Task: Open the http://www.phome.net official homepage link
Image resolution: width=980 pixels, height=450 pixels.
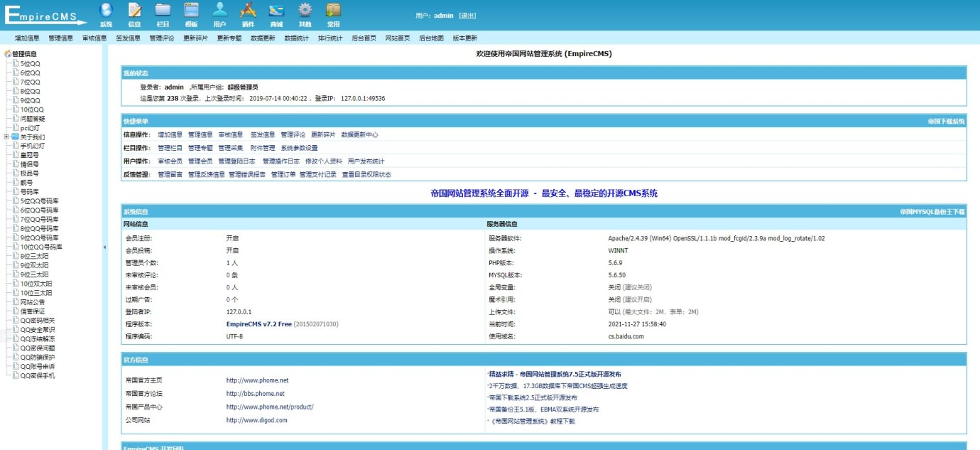Action: point(258,380)
